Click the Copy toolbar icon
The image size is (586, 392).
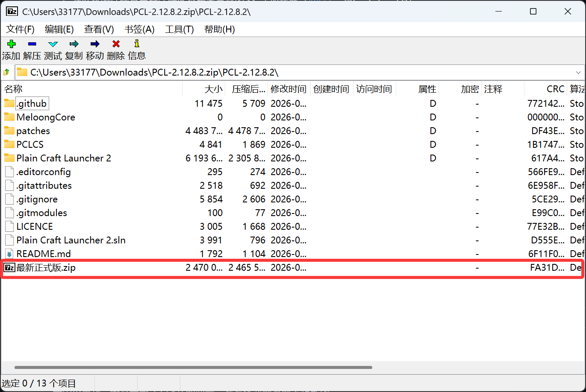74,44
